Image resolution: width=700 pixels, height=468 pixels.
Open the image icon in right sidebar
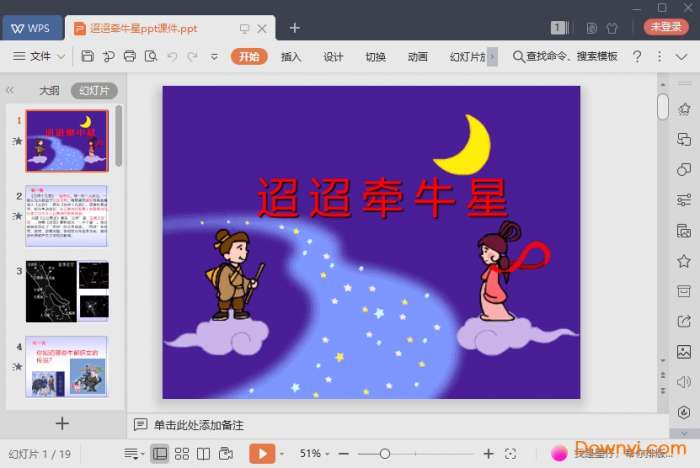pos(683,352)
